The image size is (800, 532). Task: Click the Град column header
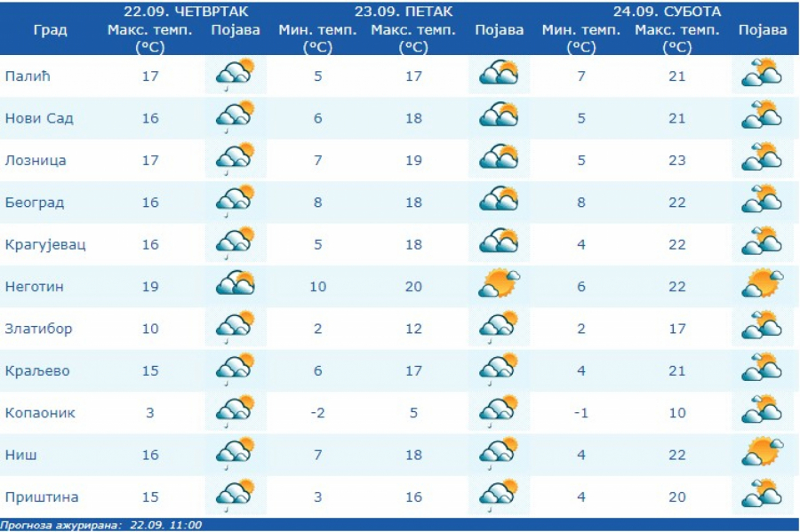pos(50,30)
